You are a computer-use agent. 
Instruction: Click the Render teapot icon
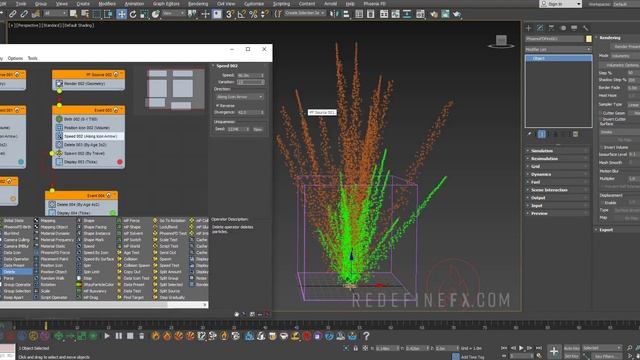point(457,14)
